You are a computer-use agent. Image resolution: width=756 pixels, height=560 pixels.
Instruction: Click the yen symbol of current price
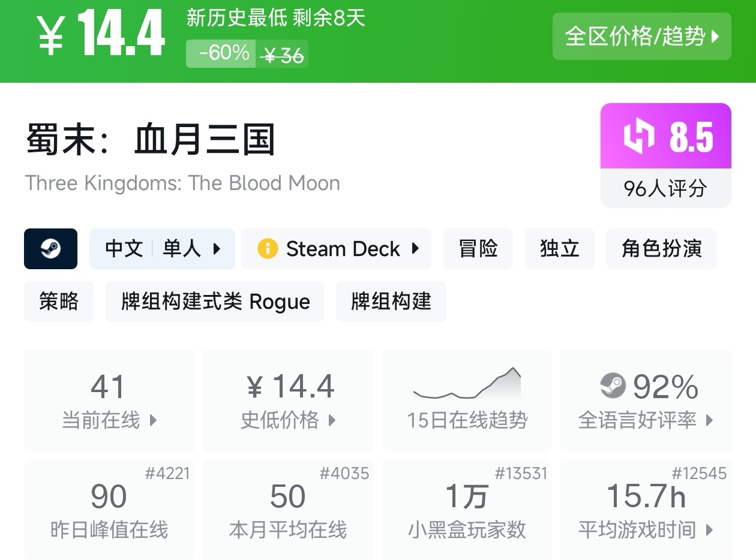51,36
